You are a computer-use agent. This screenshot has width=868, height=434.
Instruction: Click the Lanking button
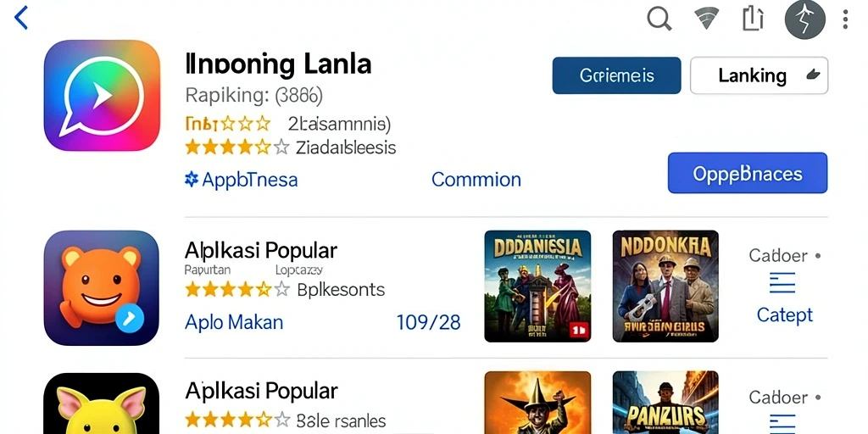coord(759,75)
